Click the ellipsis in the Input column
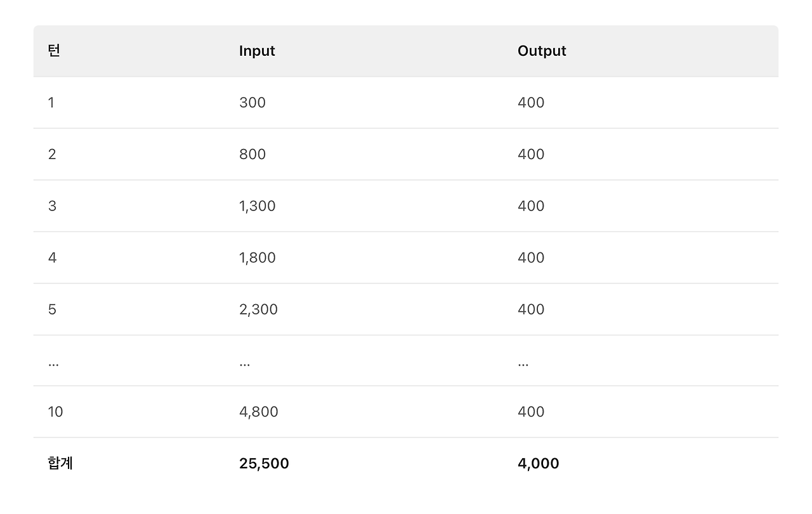This screenshot has width=812, height=514. (x=245, y=363)
